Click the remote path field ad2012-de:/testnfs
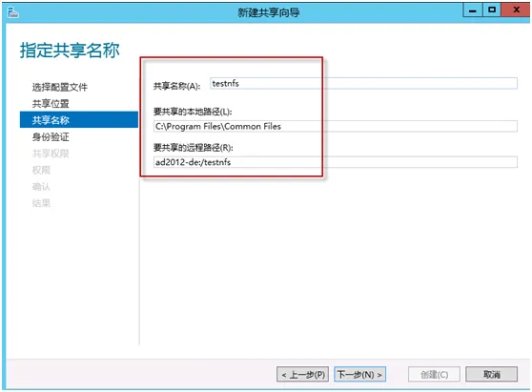Image resolution: width=532 pixels, height=392 pixels. (x=336, y=162)
